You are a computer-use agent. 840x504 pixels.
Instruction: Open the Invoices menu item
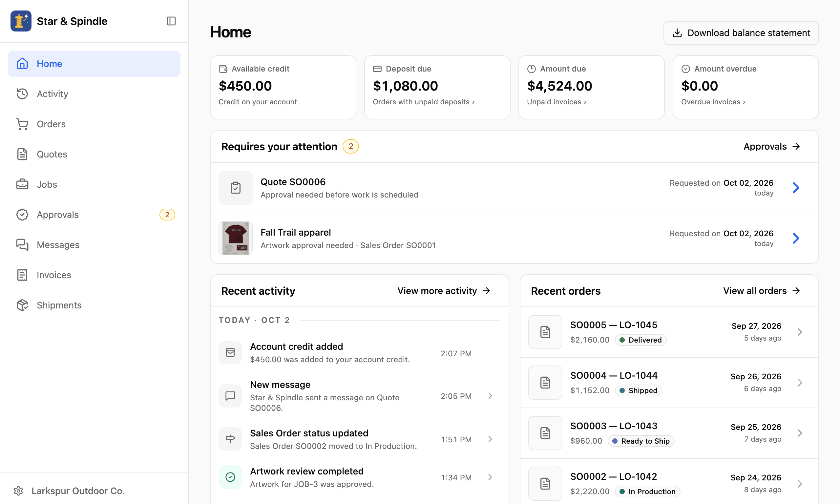coord(94,275)
